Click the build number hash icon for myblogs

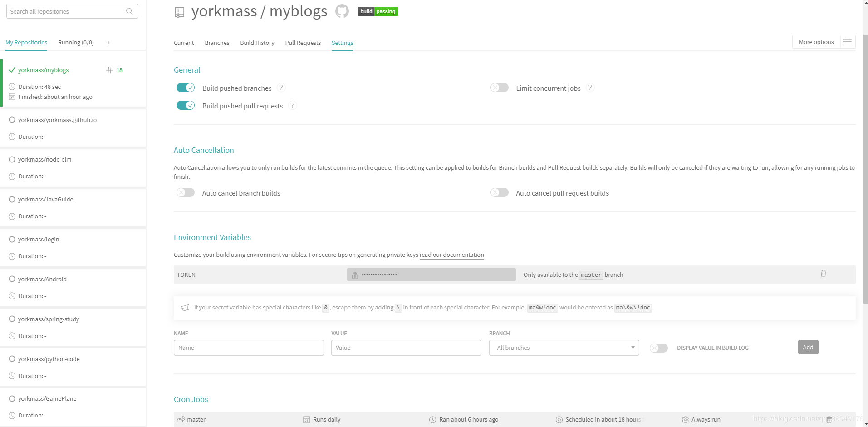(x=109, y=70)
